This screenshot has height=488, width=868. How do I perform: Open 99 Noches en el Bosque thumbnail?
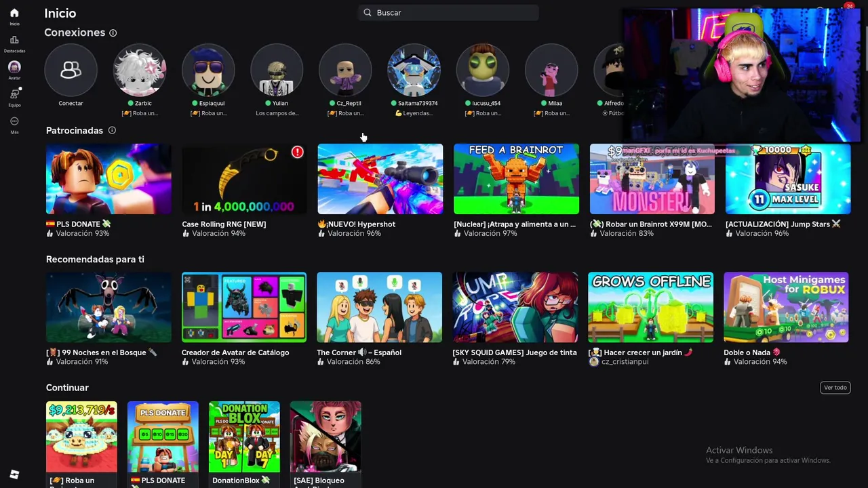(108, 307)
